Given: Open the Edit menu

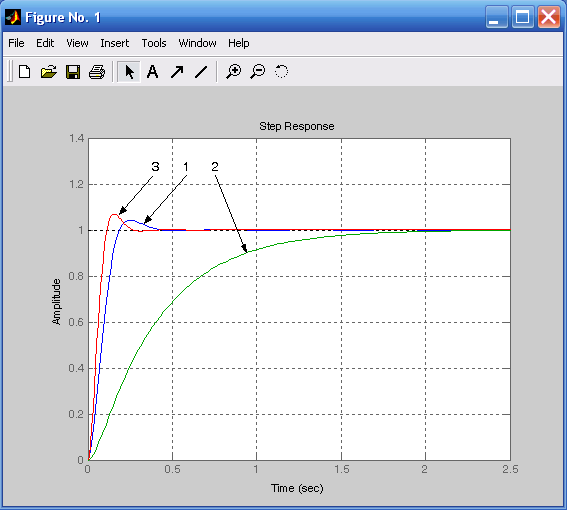Looking at the screenshot, I should click(45, 43).
